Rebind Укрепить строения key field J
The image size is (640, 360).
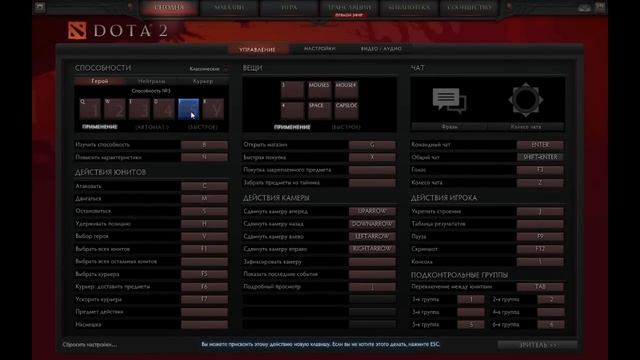click(x=540, y=211)
